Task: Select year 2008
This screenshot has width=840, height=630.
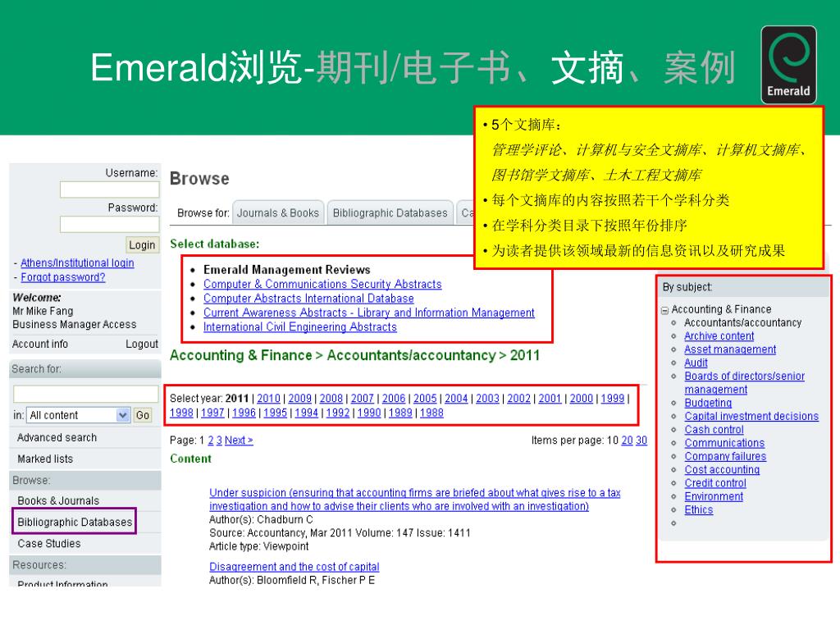Action: [331, 399]
